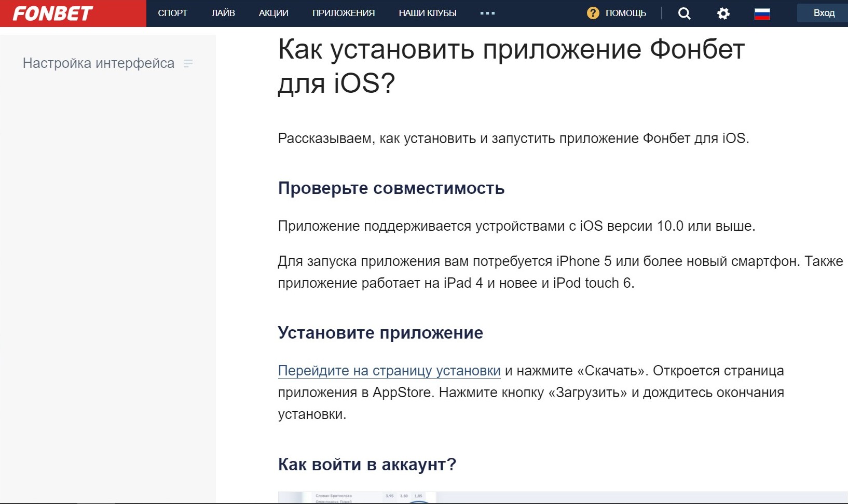Open settings gear icon
The height and width of the screenshot is (504, 848).
pos(723,13)
